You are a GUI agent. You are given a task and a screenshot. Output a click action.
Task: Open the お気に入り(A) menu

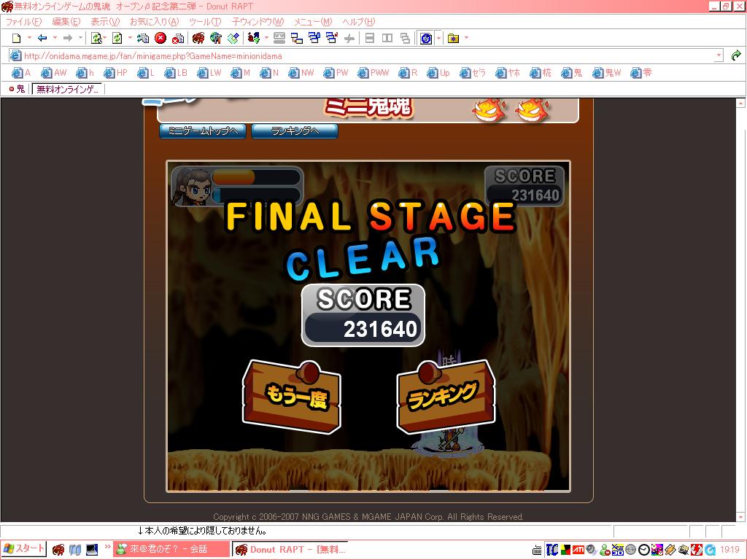point(155,21)
